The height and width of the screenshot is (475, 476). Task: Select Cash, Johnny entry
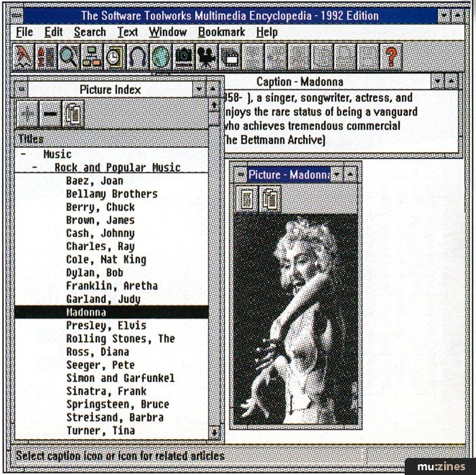click(100, 233)
